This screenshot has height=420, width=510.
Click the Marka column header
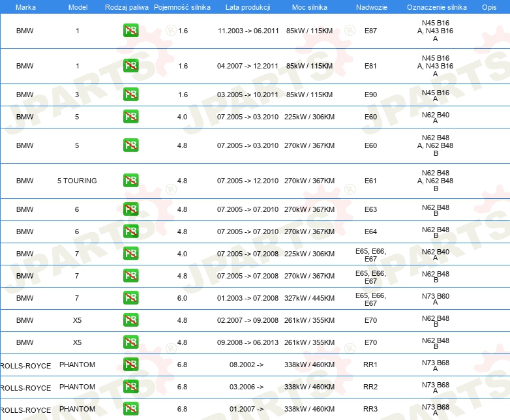coord(25,7)
